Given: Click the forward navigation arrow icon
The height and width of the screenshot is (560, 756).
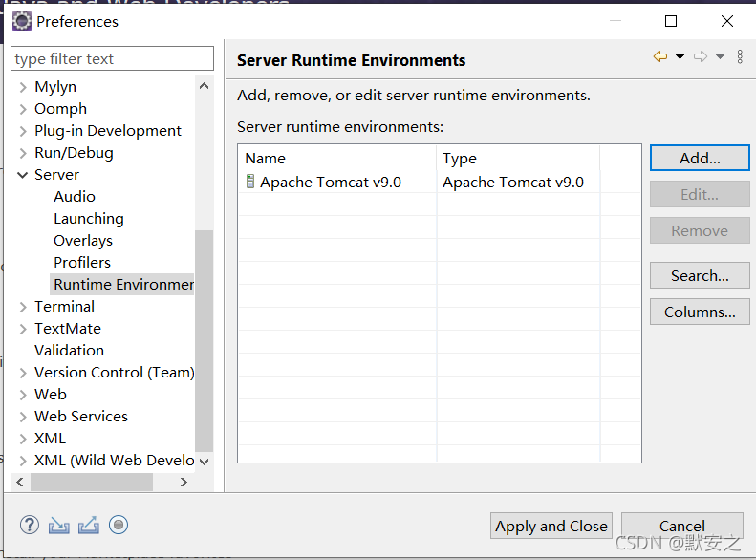Looking at the screenshot, I should [x=701, y=57].
